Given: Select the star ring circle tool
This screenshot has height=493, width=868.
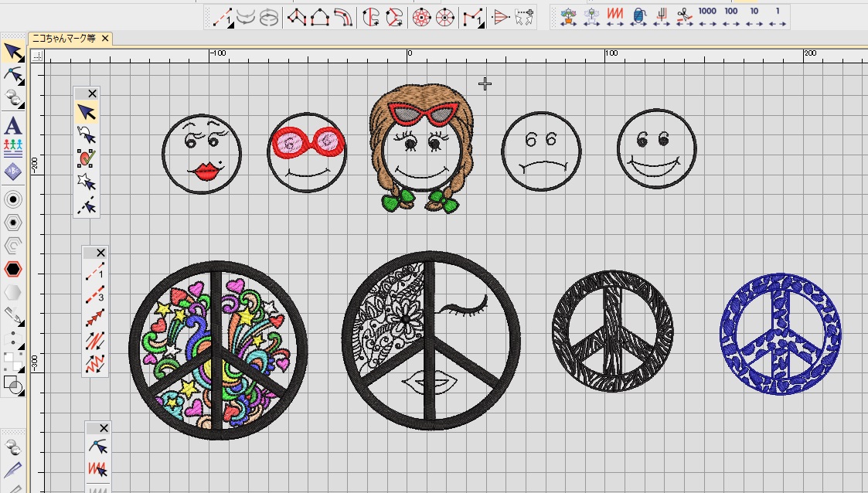Looking at the screenshot, I should (x=422, y=17).
